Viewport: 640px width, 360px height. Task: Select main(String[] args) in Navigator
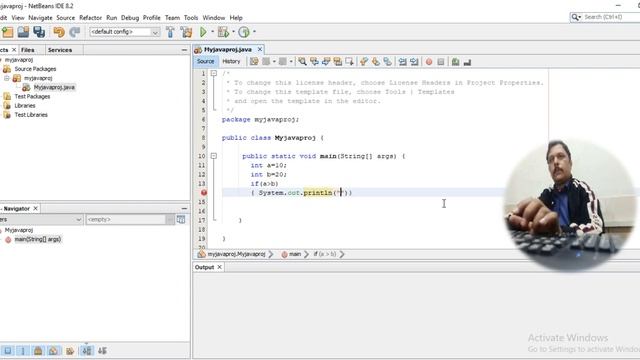[38, 239]
